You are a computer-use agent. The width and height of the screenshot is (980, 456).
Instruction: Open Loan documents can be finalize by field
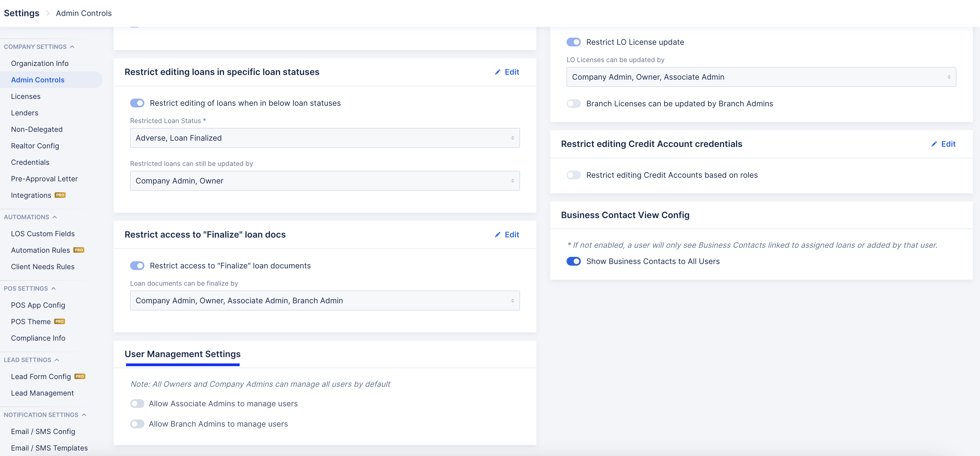324,300
